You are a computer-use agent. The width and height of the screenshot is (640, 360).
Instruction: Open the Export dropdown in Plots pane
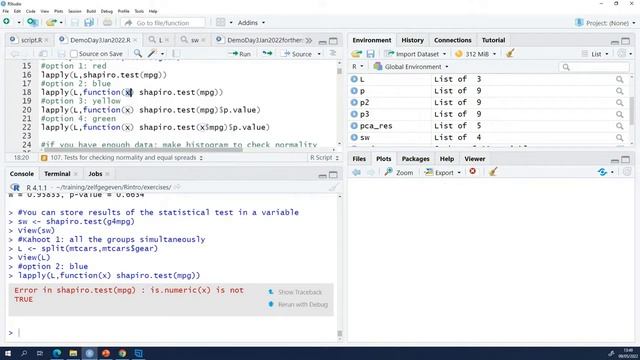(x=442, y=172)
